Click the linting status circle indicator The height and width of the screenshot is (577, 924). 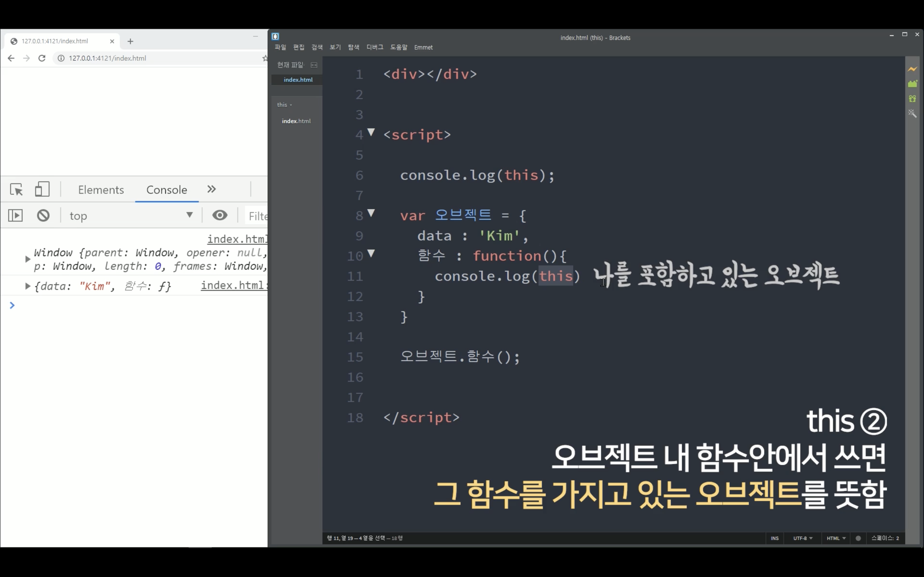[858, 538]
